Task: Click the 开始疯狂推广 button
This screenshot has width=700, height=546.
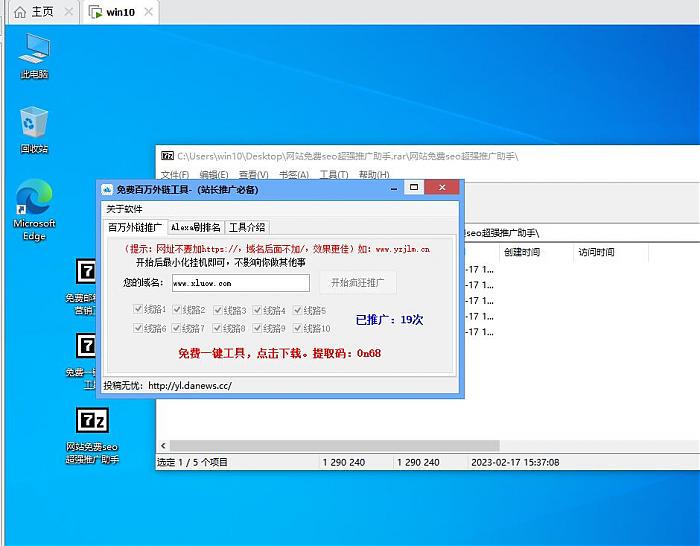Action: [x=357, y=283]
